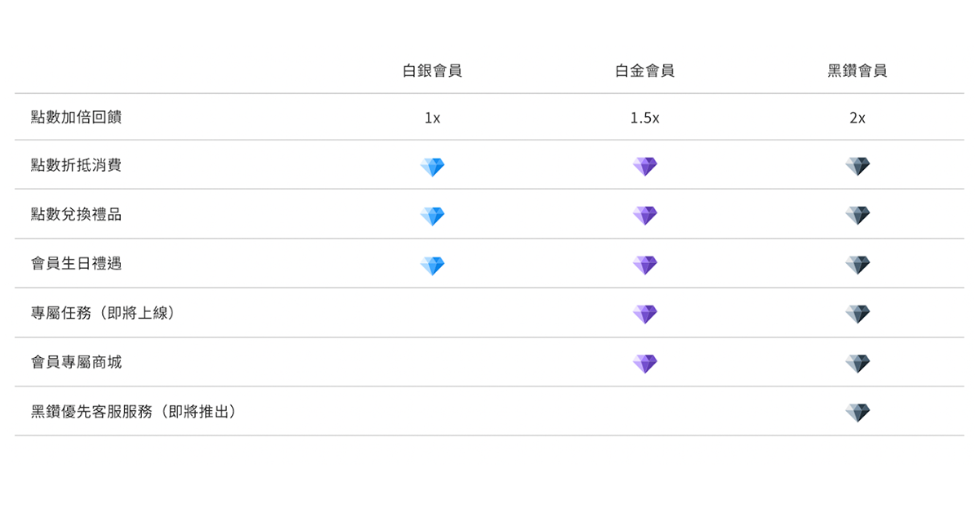Screen dimensions: 980x518
Task: Click black diamond in 會員專屬商城 row
Action: [x=857, y=363]
